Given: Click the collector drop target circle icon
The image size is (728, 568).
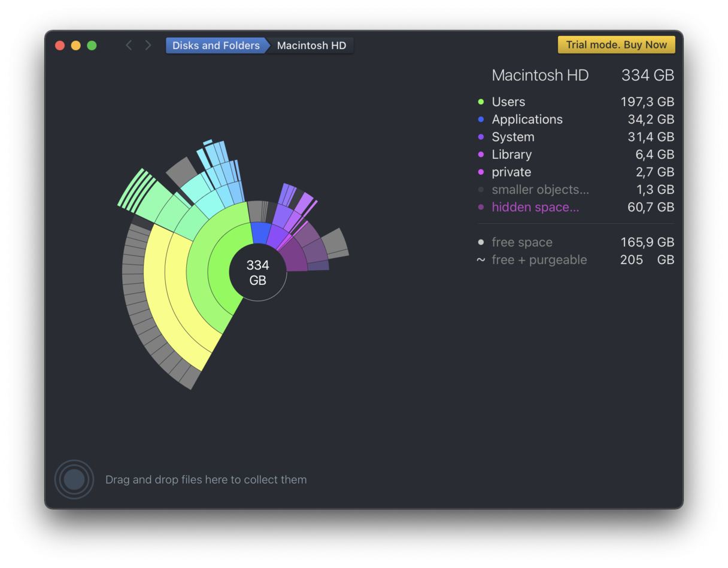Looking at the screenshot, I should point(74,479).
